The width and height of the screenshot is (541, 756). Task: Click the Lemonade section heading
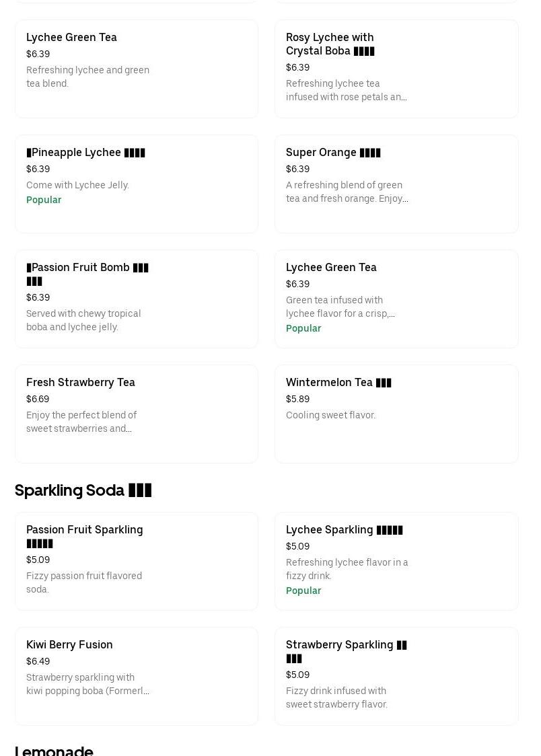(54, 750)
